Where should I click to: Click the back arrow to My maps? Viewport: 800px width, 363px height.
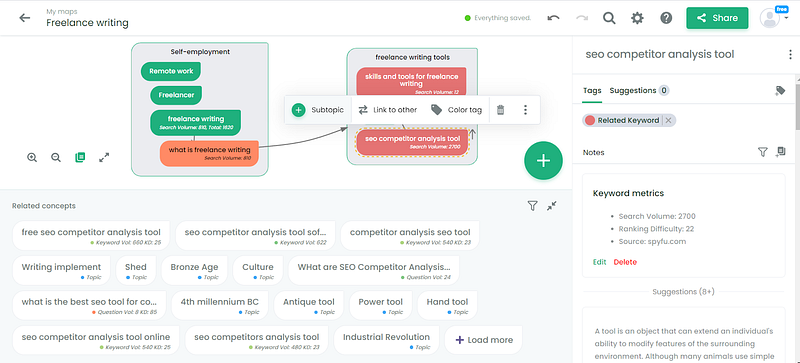pyautogui.click(x=24, y=18)
